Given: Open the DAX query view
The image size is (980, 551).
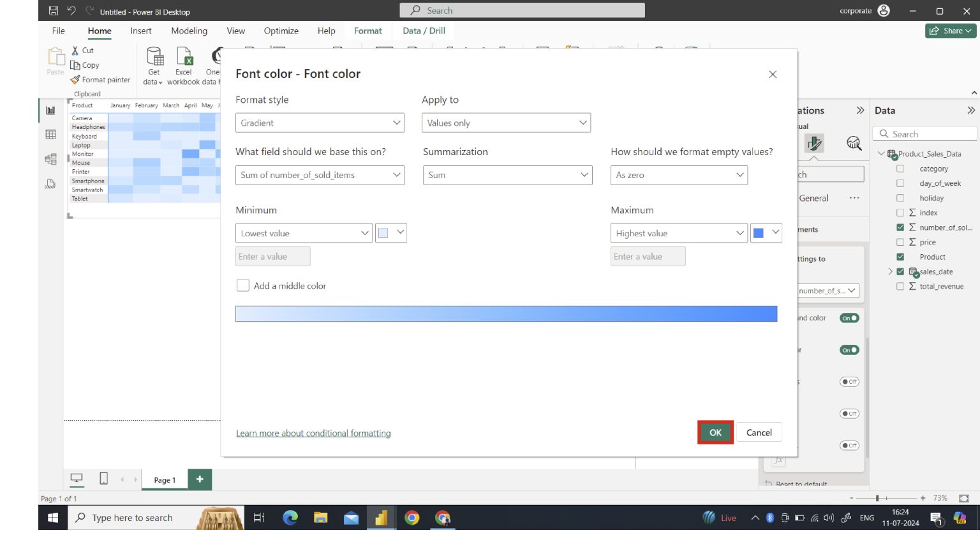Looking at the screenshot, I should [x=51, y=184].
